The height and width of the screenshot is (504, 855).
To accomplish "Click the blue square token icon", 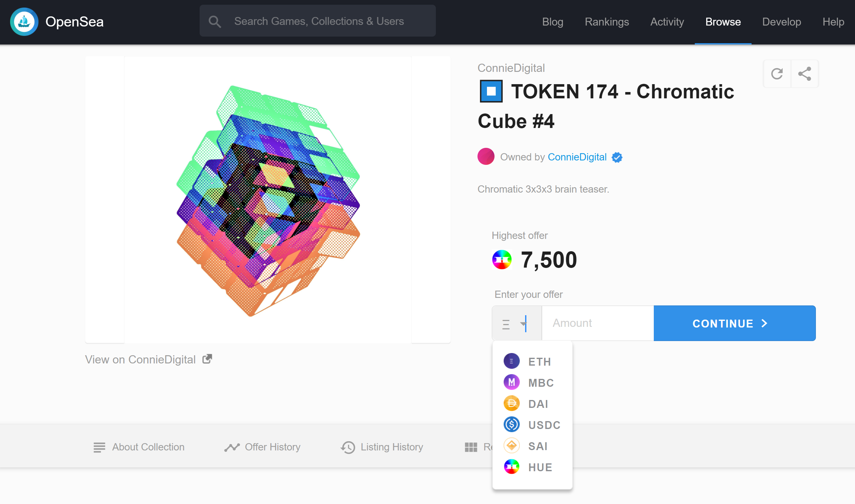I will click(x=491, y=91).
